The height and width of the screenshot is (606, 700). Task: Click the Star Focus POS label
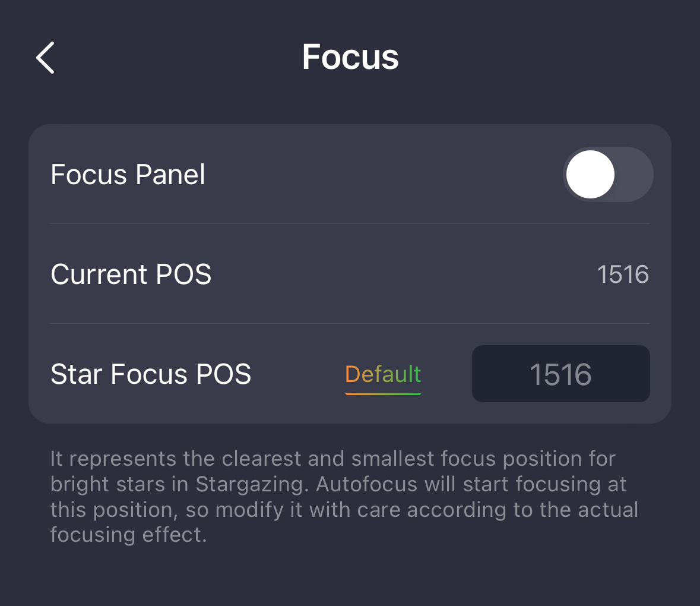click(151, 374)
